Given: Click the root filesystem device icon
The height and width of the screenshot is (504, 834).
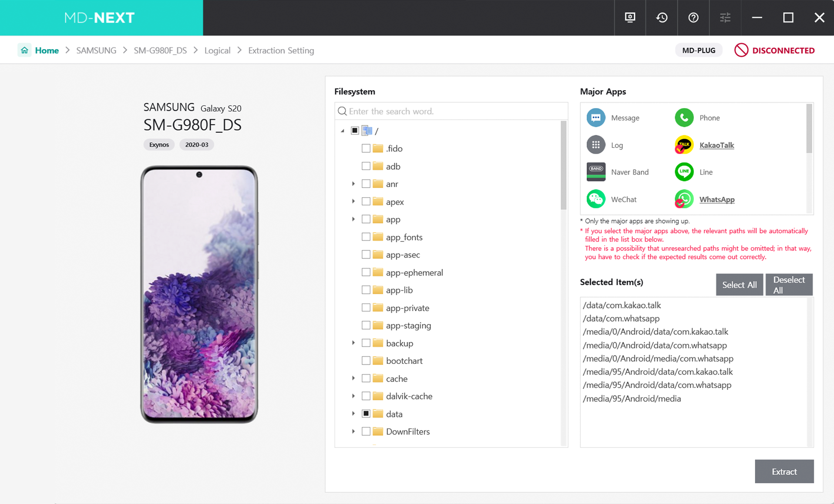Looking at the screenshot, I should click(367, 131).
